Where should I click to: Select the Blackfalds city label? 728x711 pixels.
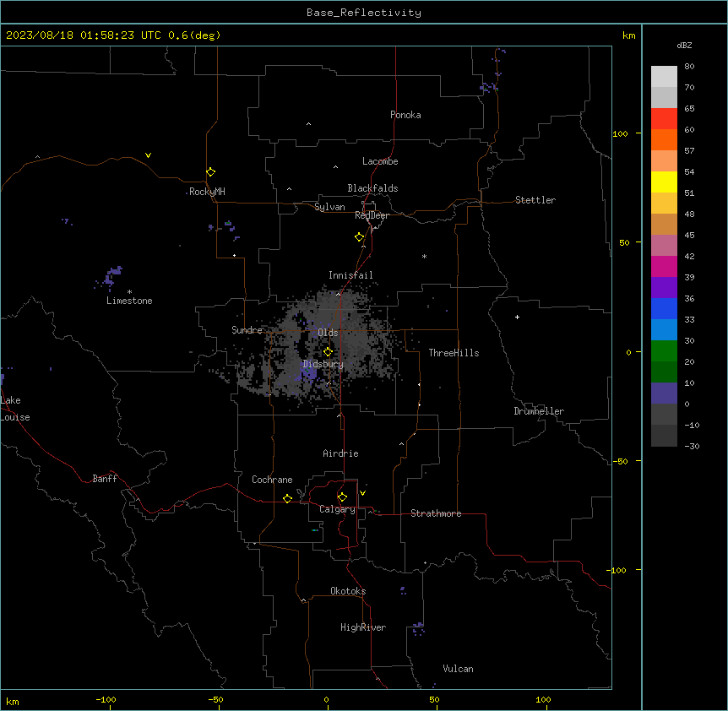click(372, 188)
